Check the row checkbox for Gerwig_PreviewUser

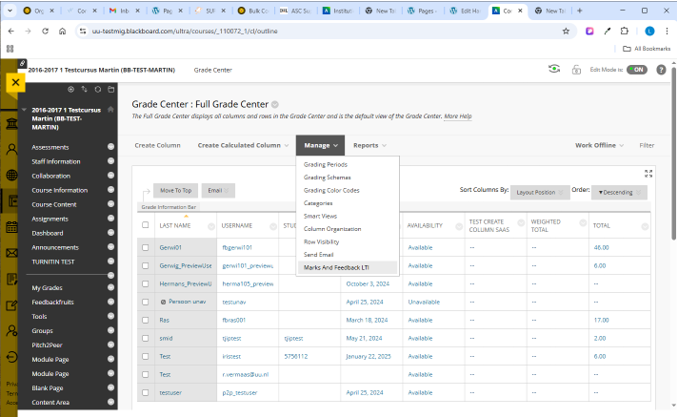146,265
